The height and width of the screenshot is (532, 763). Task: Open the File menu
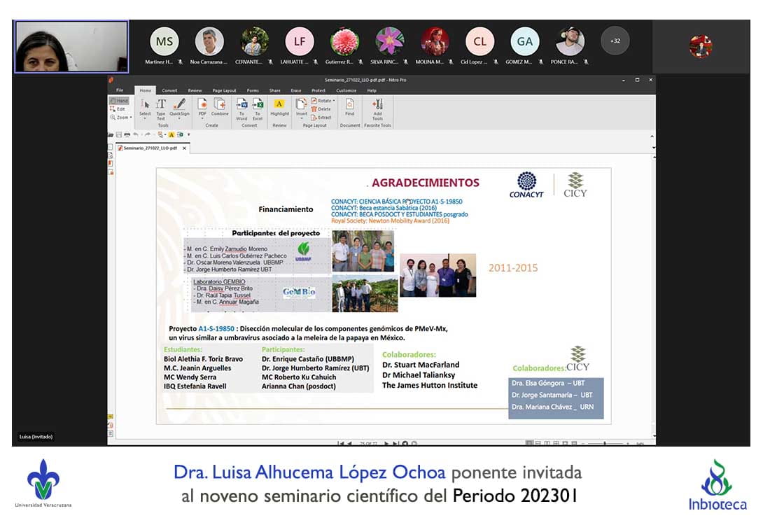(120, 90)
